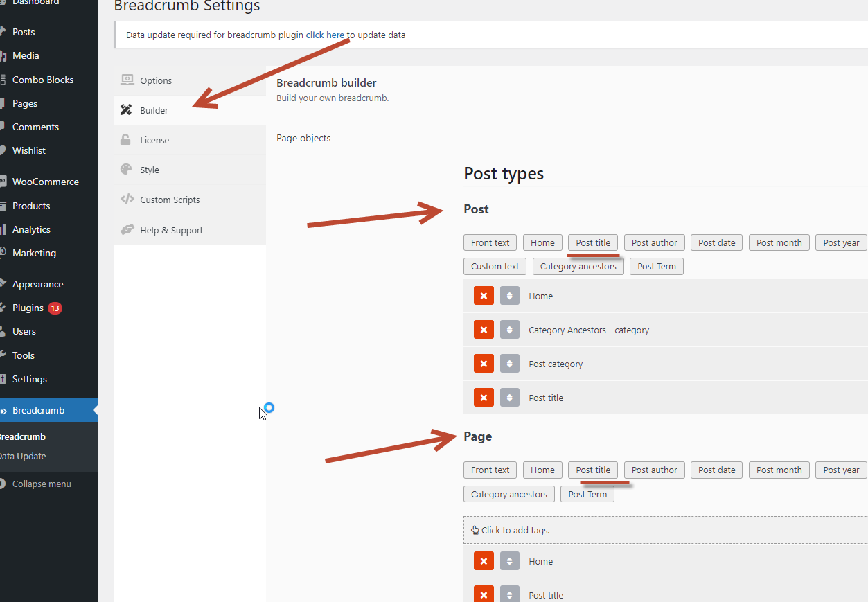Click the Collapse menu arrow icon
The image size is (868, 602).
click(x=2, y=484)
